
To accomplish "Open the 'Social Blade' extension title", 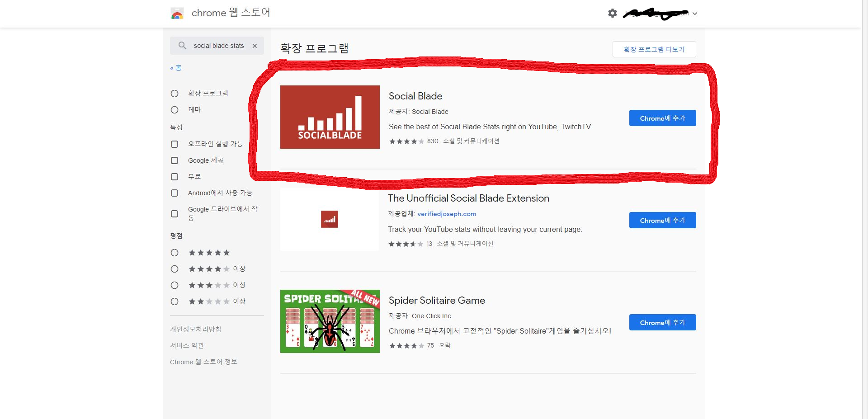I will (x=415, y=96).
